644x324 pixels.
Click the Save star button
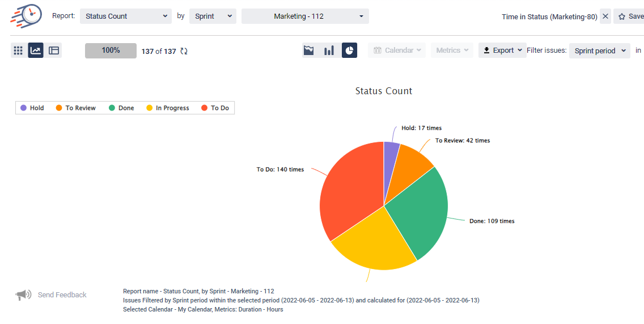point(629,16)
